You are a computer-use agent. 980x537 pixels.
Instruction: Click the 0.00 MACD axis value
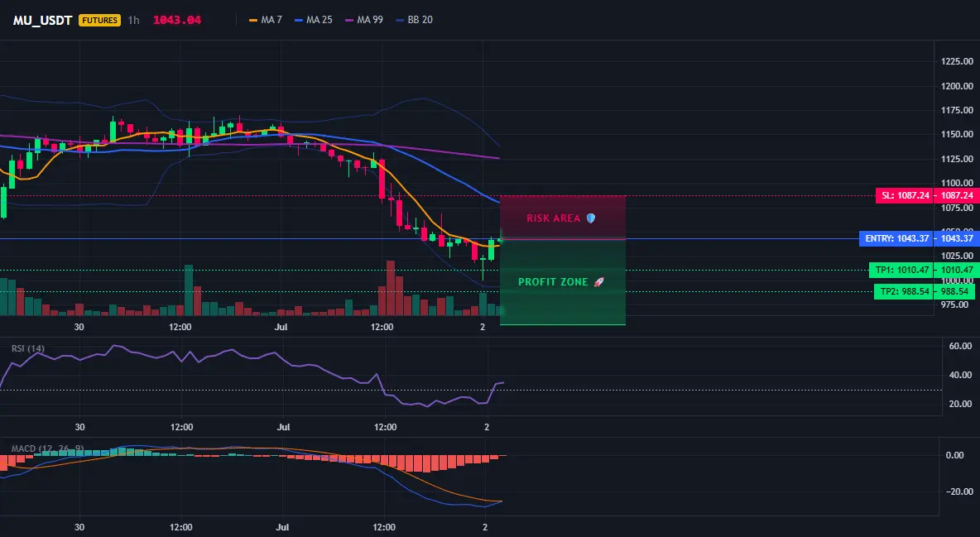(x=954, y=455)
